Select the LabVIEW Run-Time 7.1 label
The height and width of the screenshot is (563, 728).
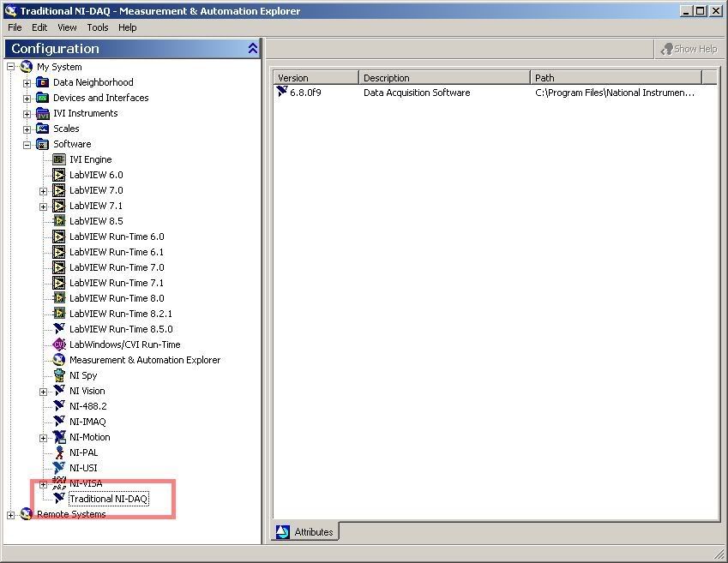pos(117,283)
